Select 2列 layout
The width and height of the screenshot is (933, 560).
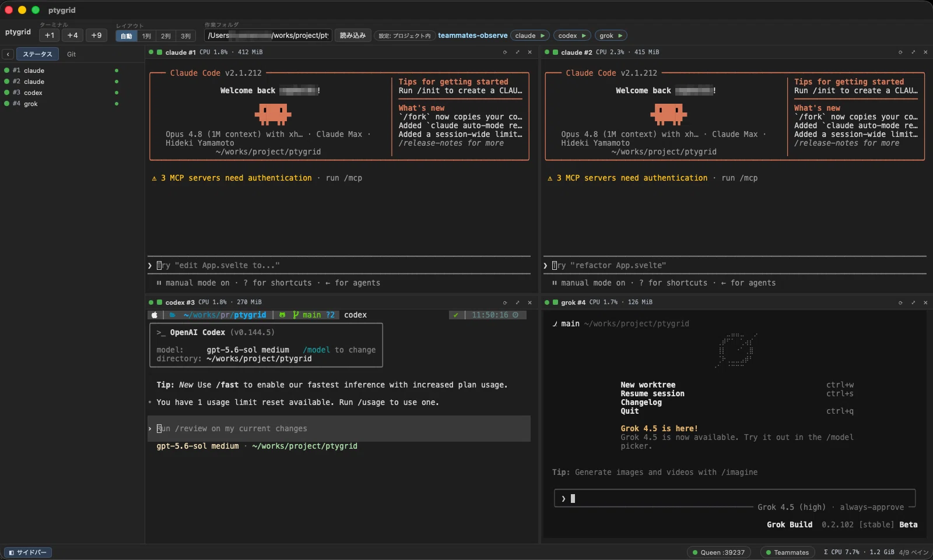tap(166, 36)
